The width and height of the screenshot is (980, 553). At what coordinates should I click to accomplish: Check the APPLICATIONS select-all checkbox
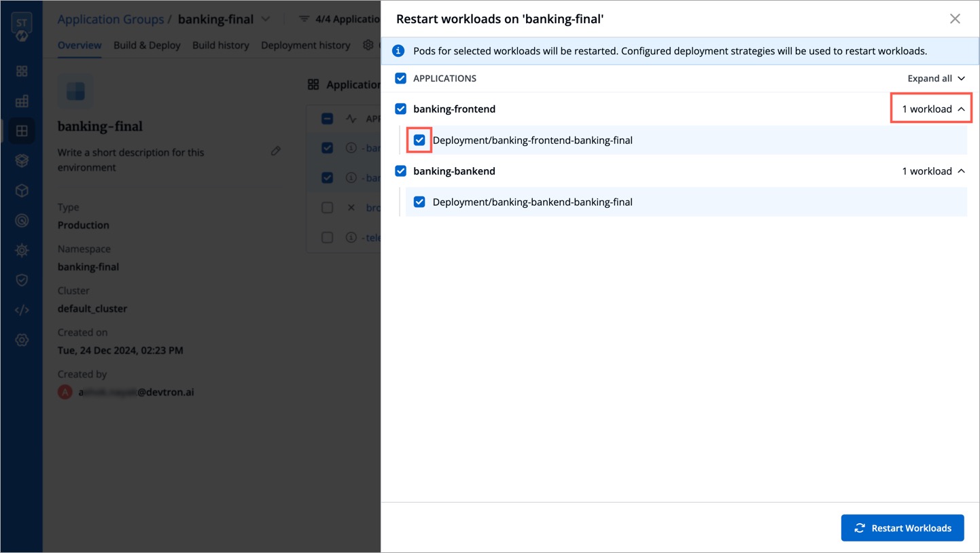(400, 78)
